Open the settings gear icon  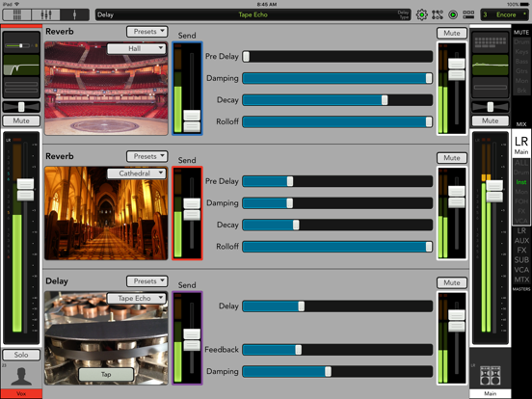422,14
